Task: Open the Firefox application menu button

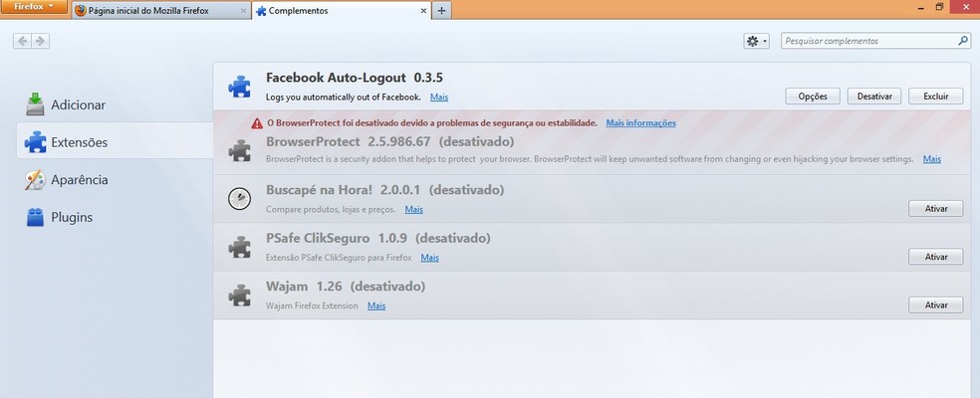Action: point(34,7)
